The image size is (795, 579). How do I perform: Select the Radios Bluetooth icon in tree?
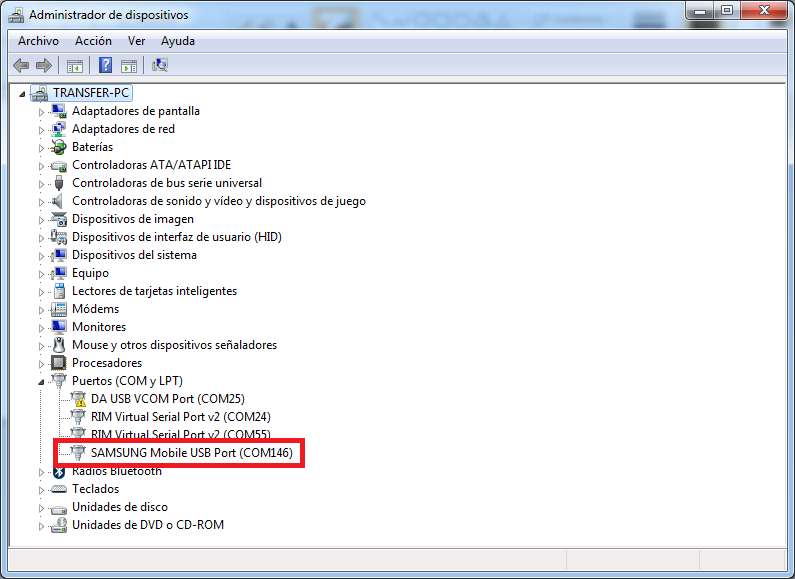(x=59, y=471)
